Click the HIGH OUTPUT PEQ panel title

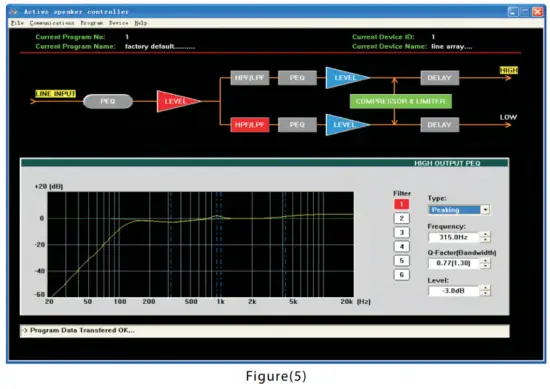(447, 163)
